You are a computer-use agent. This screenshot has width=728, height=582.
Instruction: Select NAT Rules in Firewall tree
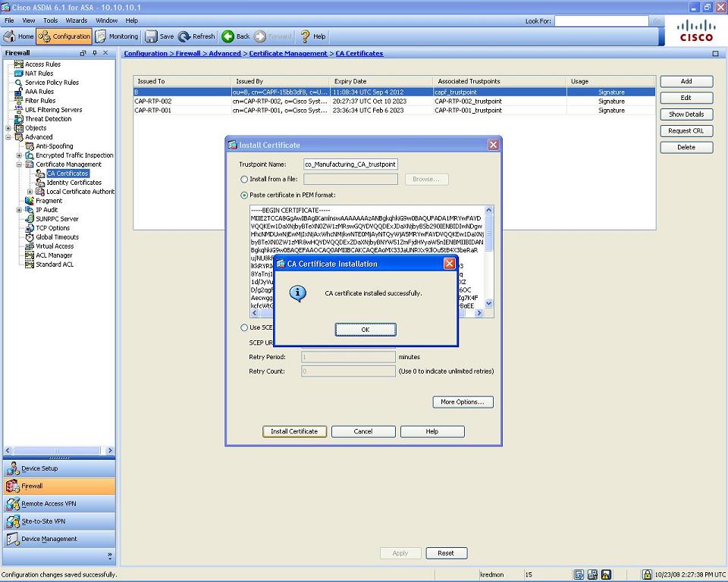point(39,74)
